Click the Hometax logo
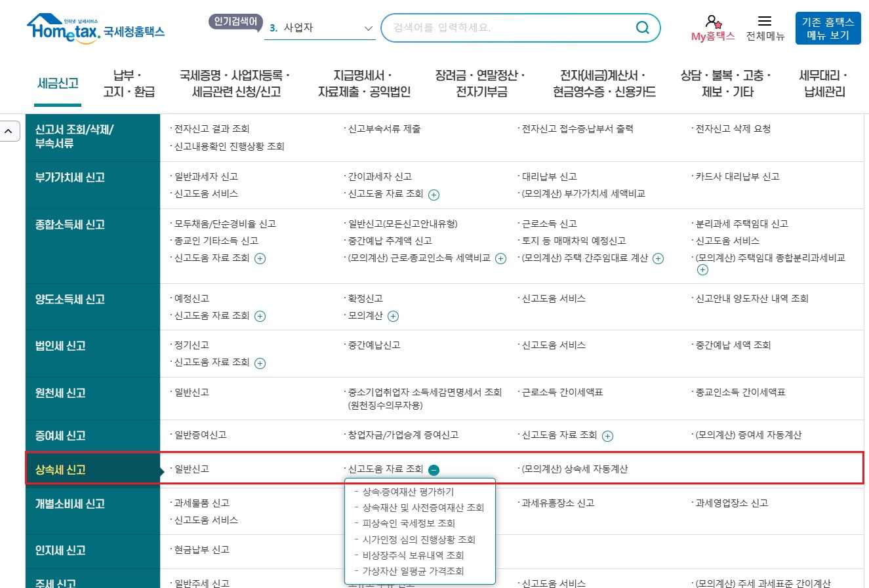 (x=96, y=27)
